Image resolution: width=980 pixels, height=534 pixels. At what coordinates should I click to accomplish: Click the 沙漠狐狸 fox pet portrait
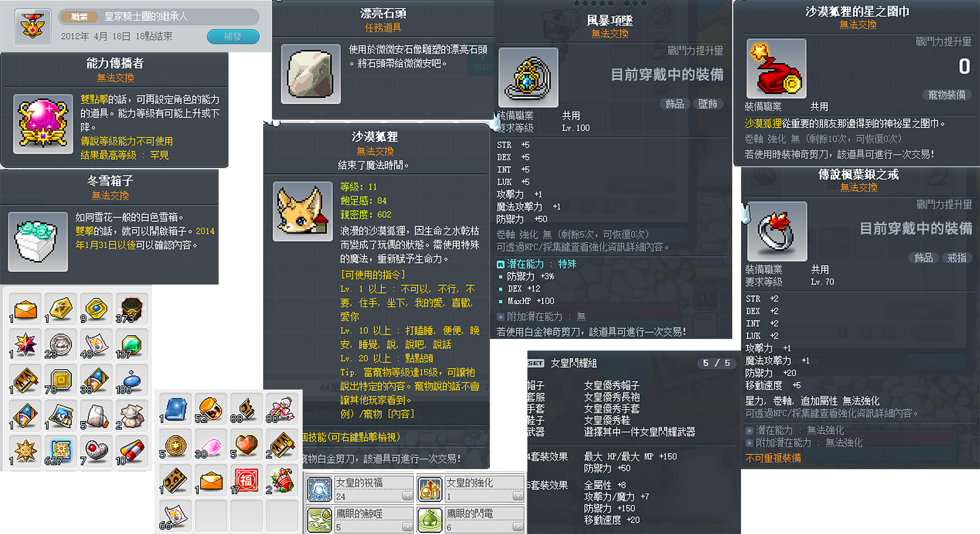pos(303,211)
